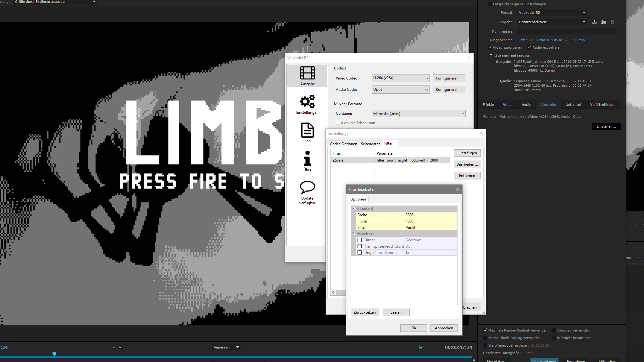Click the import preset folder icon
Viewport: 644px width, 362px height.
[603, 22]
